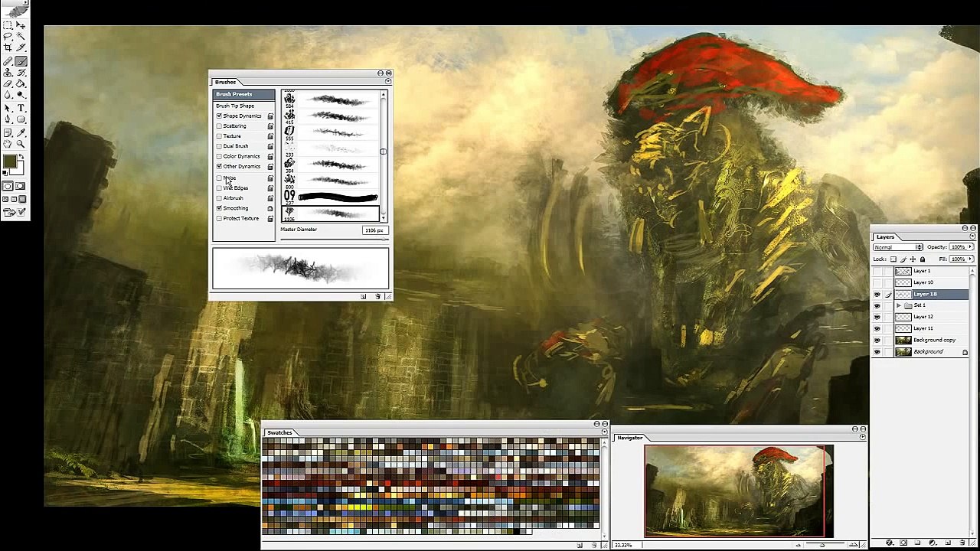Select the Healing Brush tool

[8, 61]
